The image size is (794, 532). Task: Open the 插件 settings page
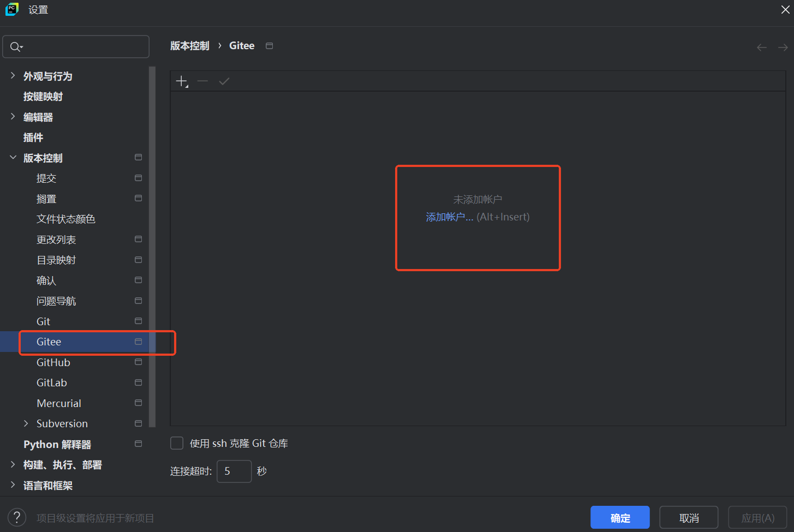[x=33, y=138]
